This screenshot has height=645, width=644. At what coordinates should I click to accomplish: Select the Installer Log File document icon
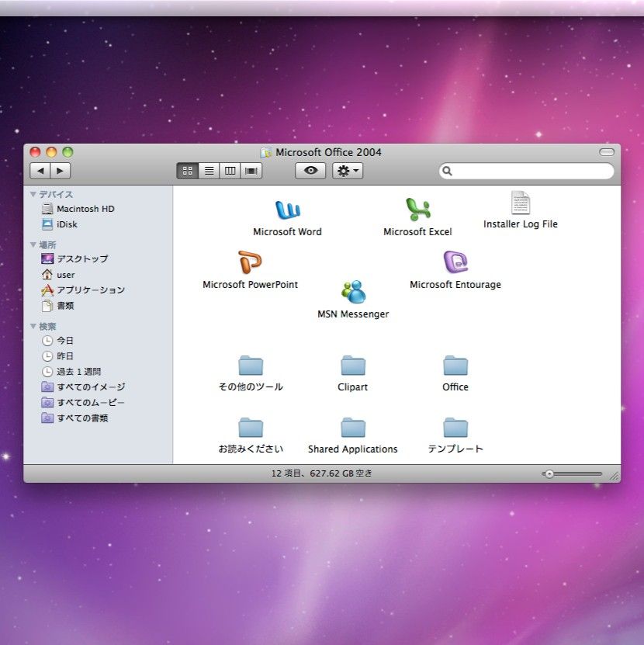coord(520,203)
